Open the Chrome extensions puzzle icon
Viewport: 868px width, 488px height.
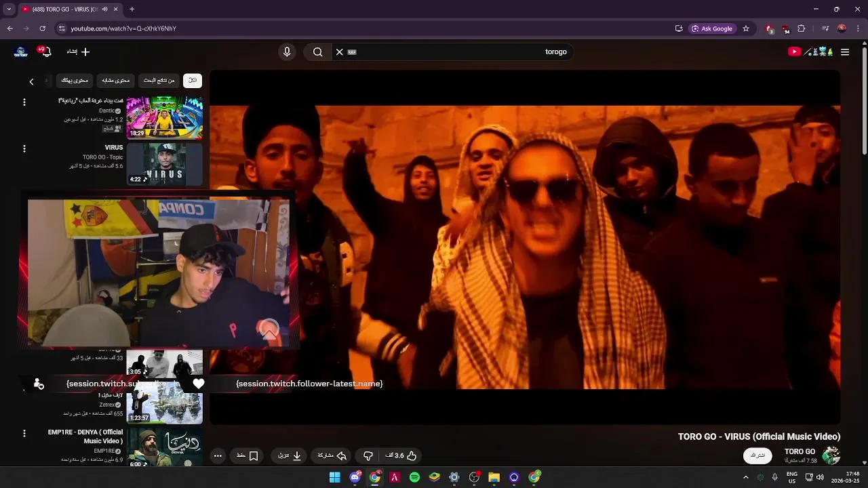tap(802, 28)
